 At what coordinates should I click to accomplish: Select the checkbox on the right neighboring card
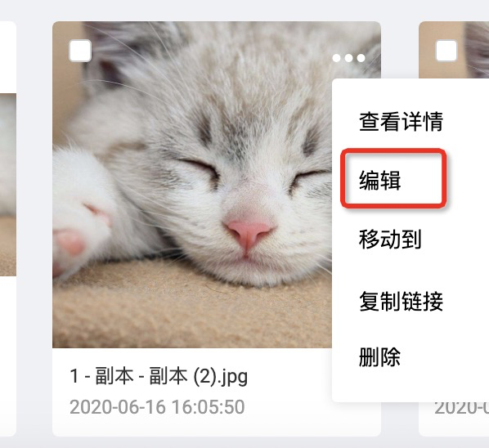click(446, 51)
